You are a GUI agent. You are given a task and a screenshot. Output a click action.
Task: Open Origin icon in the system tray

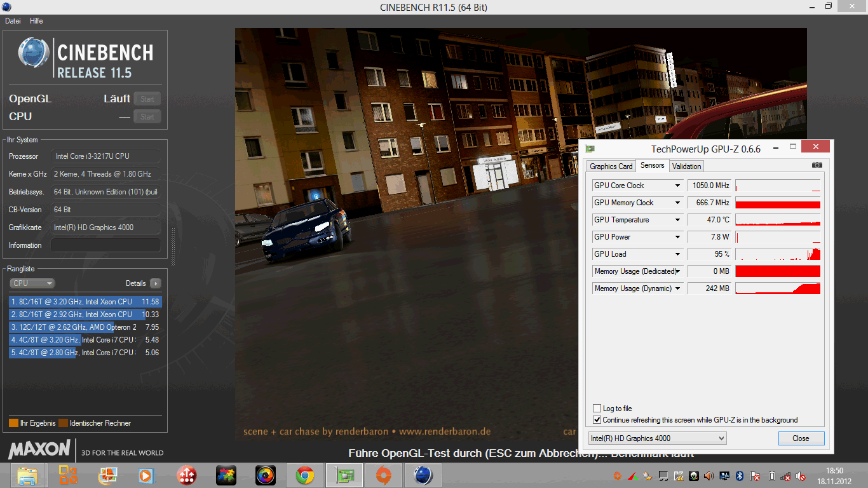617,476
